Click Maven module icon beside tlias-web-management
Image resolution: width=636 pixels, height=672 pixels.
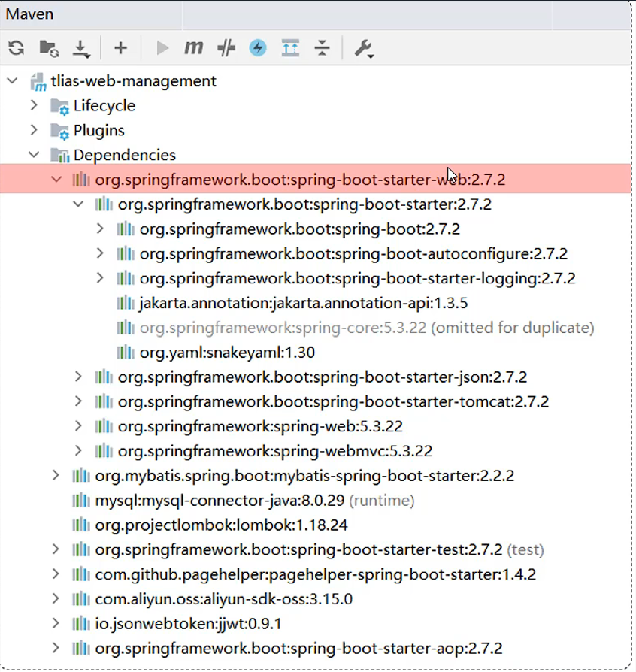38,82
